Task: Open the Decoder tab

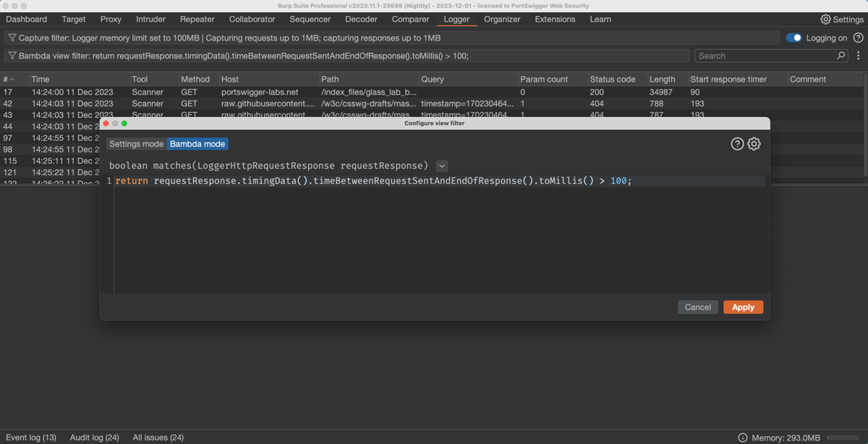Action: (361, 20)
